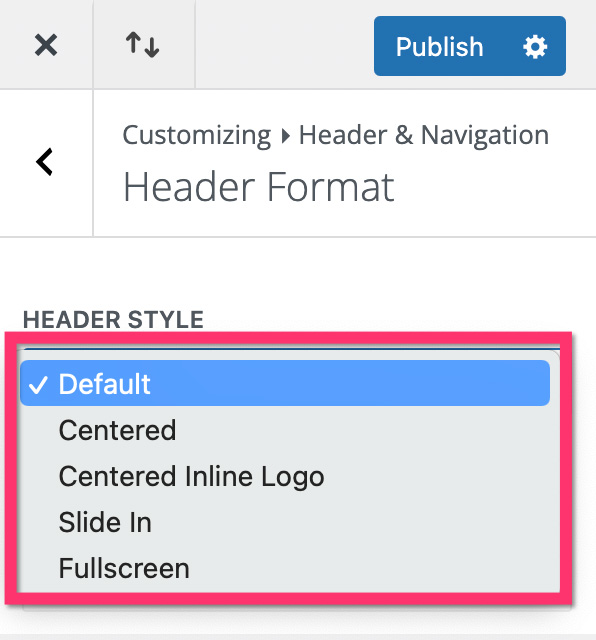Click the breadcrumb triangle after Customizing

click(286, 136)
